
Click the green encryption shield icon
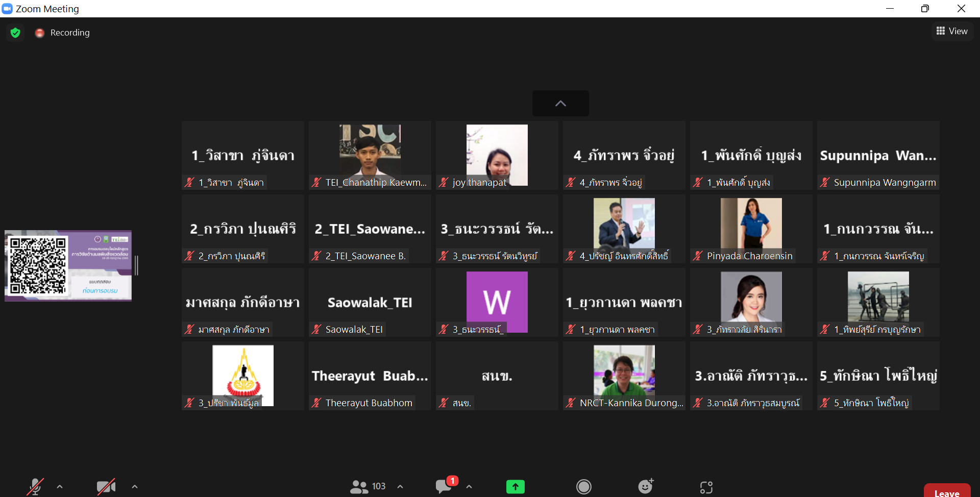click(x=15, y=33)
